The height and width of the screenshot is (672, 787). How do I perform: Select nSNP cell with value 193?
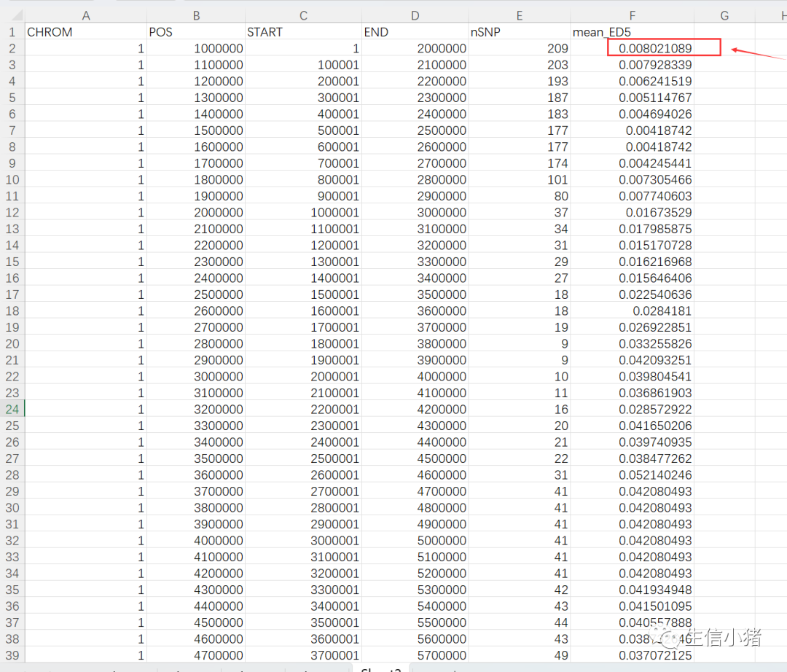tap(520, 82)
